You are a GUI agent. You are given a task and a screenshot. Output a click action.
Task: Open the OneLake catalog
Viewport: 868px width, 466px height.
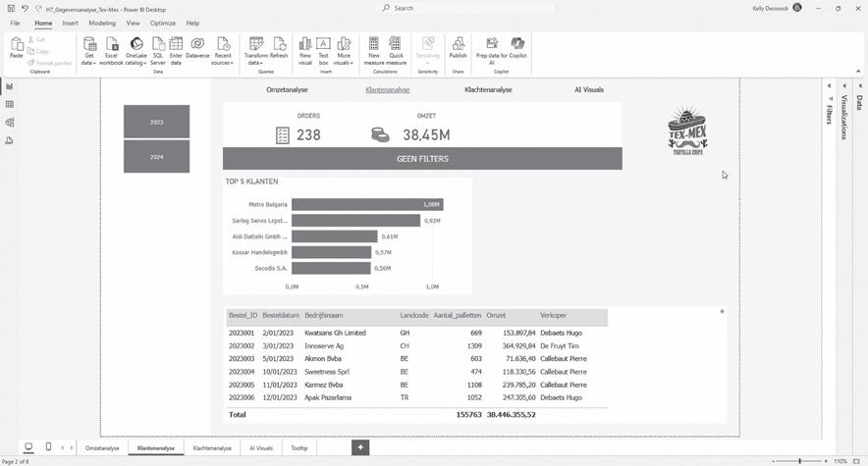(136, 51)
